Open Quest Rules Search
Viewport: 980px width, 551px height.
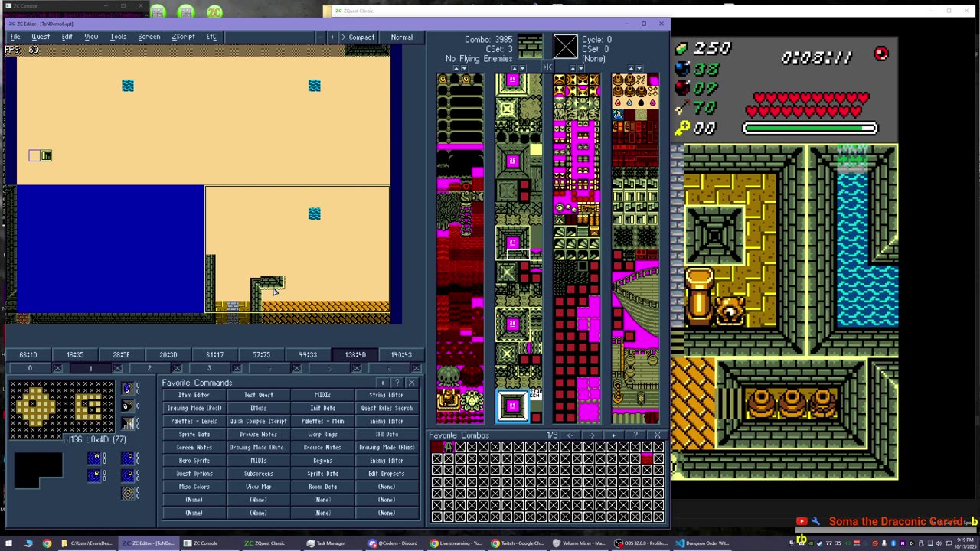pyautogui.click(x=386, y=408)
